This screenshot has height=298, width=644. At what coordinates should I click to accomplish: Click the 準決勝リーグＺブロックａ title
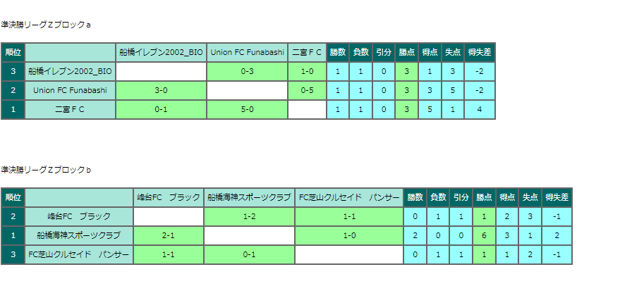(46, 25)
